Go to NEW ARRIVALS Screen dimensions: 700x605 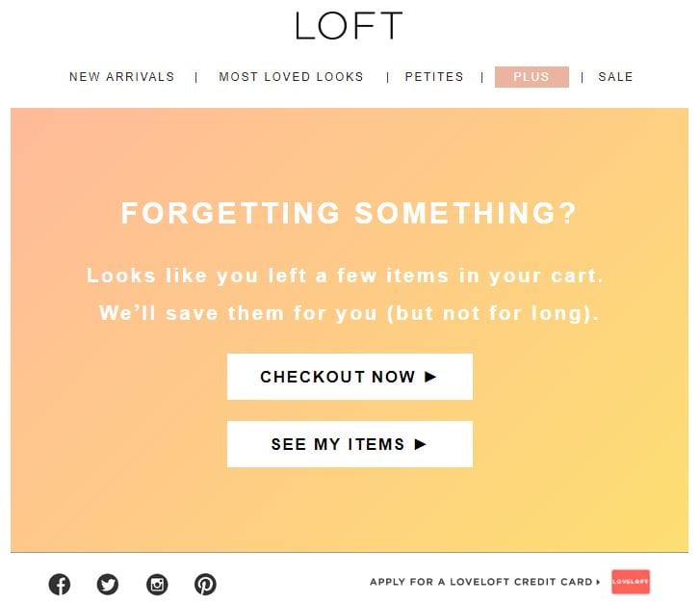pyautogui.click(x=122, y=77)
